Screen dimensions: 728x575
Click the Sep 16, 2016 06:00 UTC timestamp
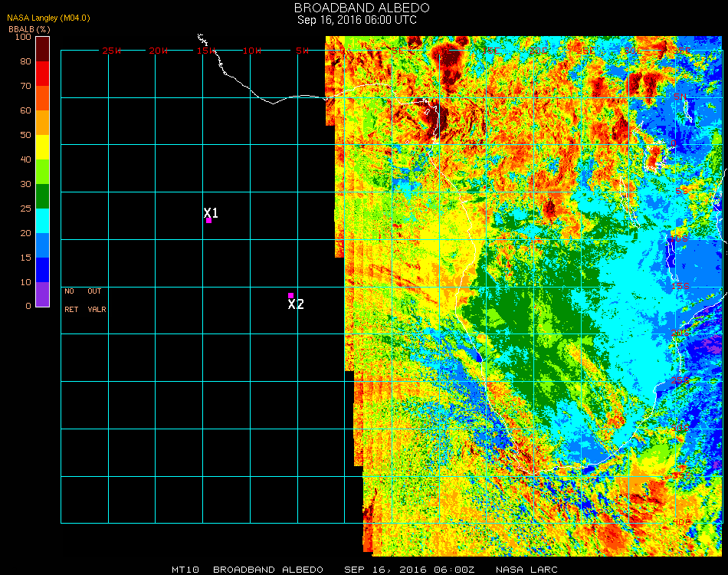357,20
